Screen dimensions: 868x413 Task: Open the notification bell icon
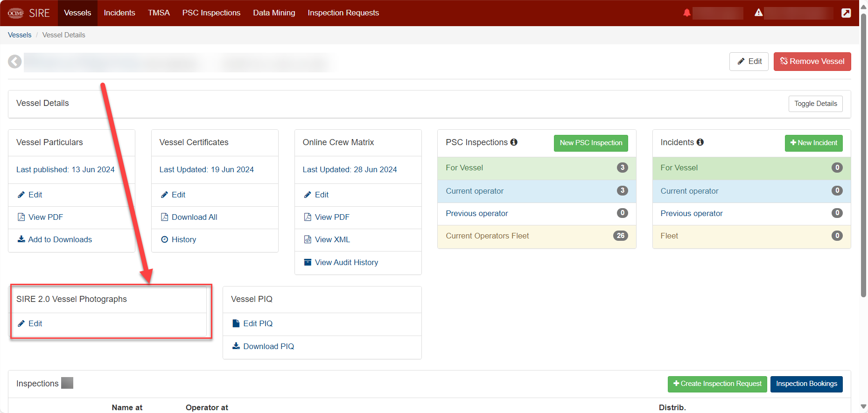point(686,13)
